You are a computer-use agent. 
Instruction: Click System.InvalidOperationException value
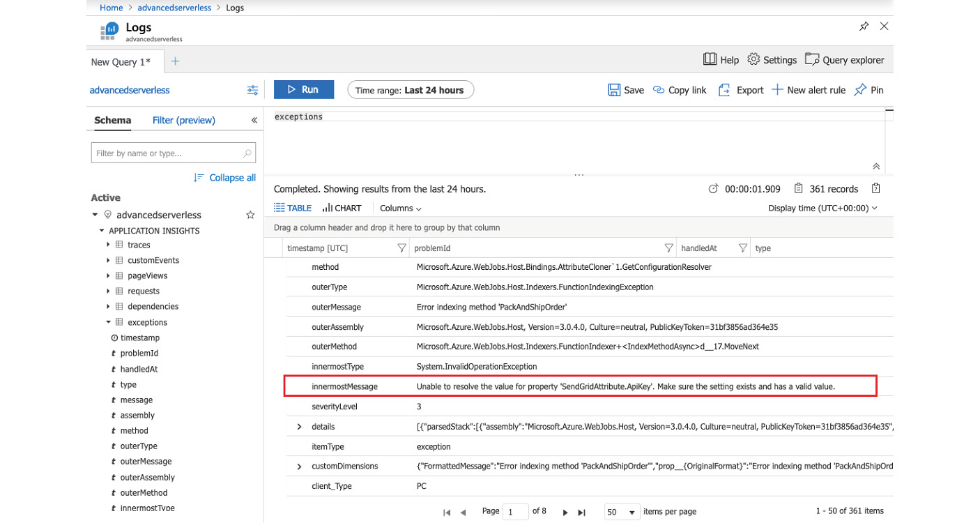point(477,366)
